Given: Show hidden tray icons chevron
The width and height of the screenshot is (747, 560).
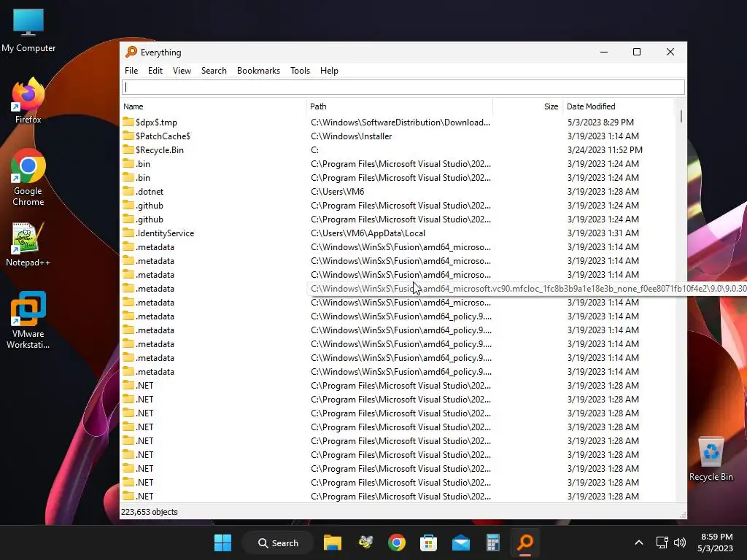Looking at the screenshot, I should click(639, 542).
